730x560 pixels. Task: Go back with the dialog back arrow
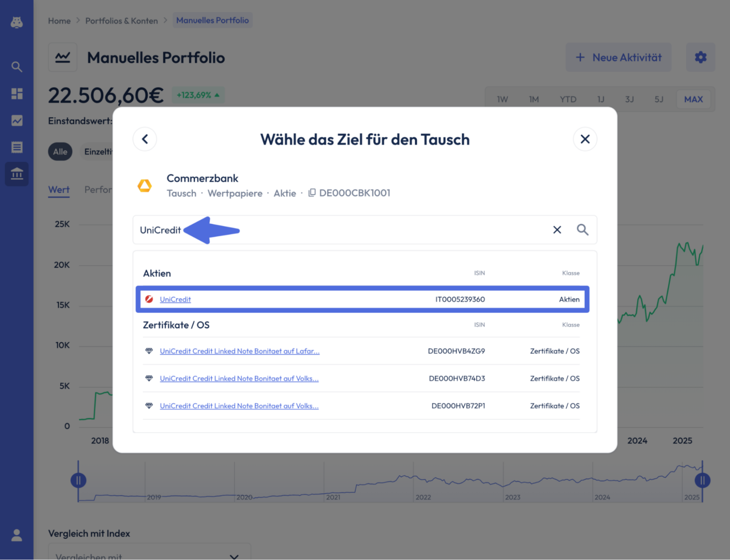[145, 139]
